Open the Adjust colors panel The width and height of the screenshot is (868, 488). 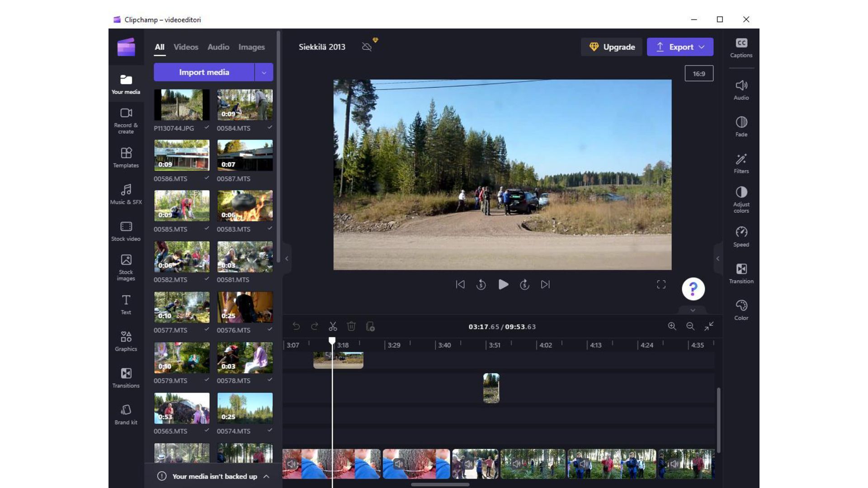click(741, 199)
